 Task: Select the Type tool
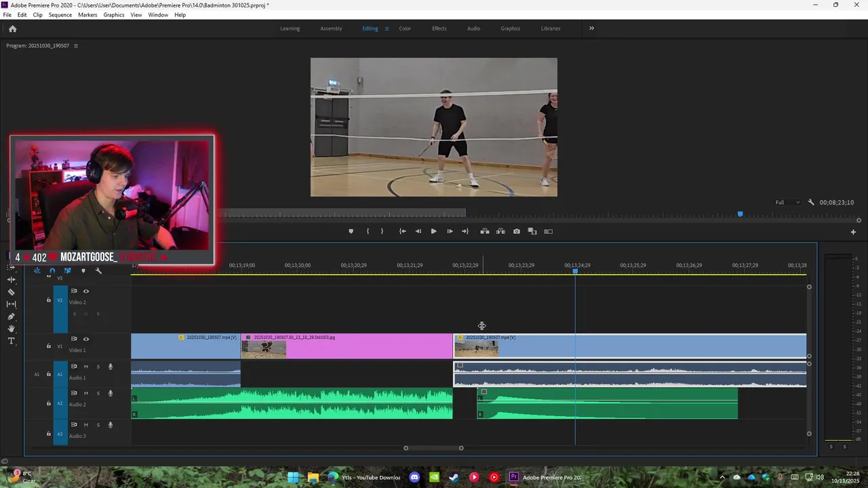11,341
